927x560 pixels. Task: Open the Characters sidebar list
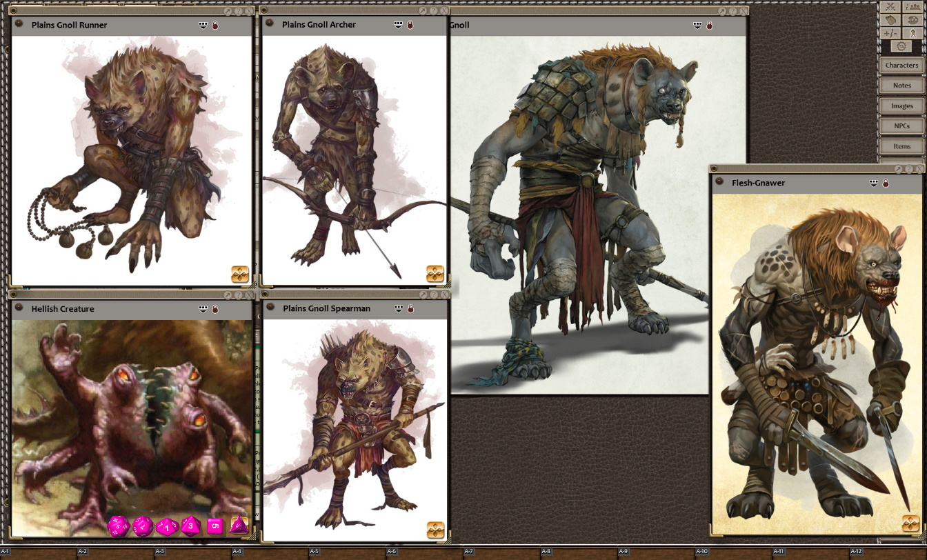[901, 65]
